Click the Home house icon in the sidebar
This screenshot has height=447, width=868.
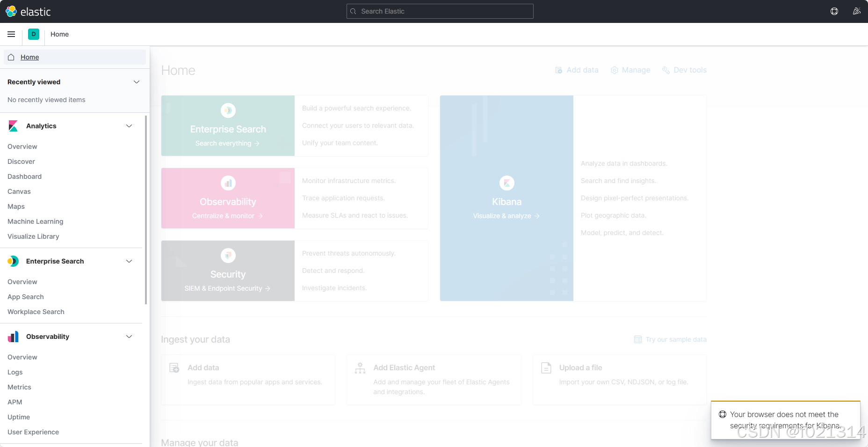pyautogui.click(x=11, y=57)
